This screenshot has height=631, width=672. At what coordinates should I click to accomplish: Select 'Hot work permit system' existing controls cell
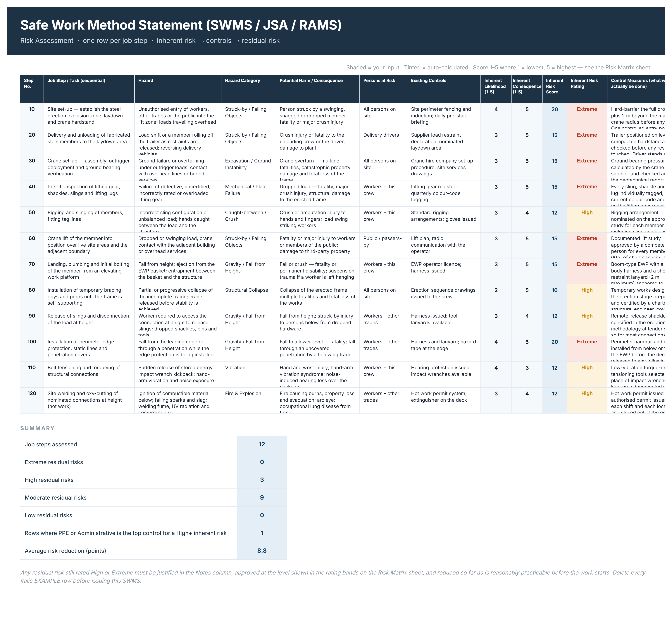click(444, 400)
